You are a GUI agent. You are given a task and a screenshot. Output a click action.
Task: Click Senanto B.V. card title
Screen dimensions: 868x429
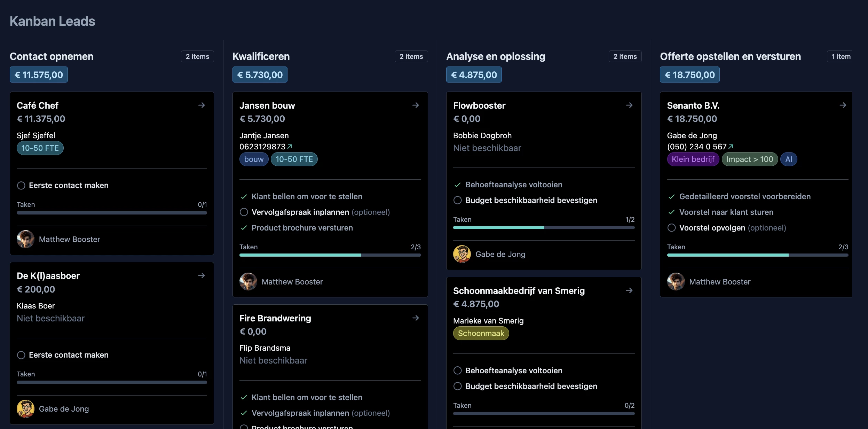693,106
